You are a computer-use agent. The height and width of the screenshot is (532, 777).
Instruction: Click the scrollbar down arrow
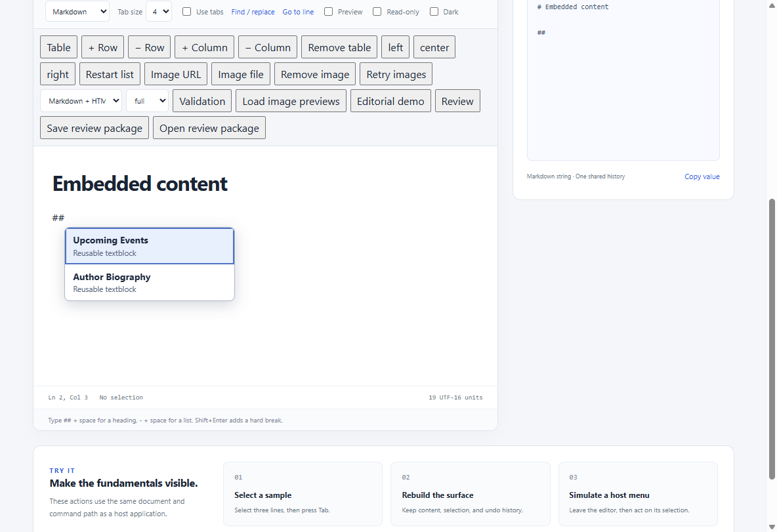click(x=772, y=527)
